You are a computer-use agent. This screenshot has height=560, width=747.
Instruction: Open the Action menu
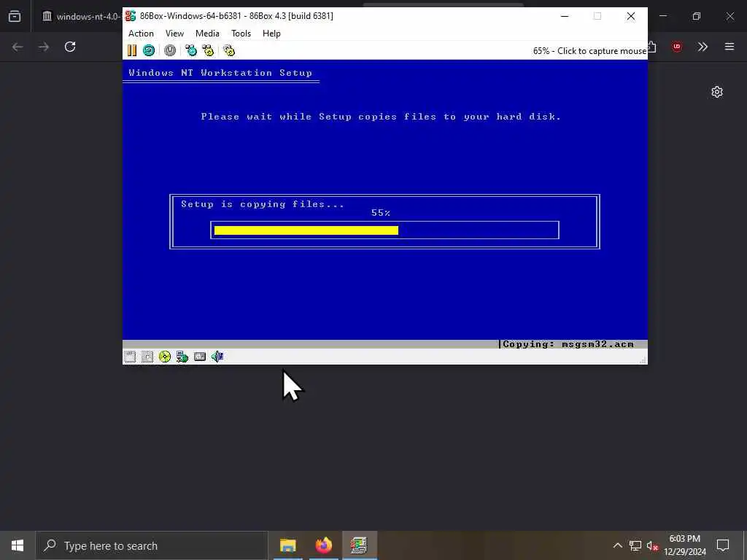click(141, 34)
